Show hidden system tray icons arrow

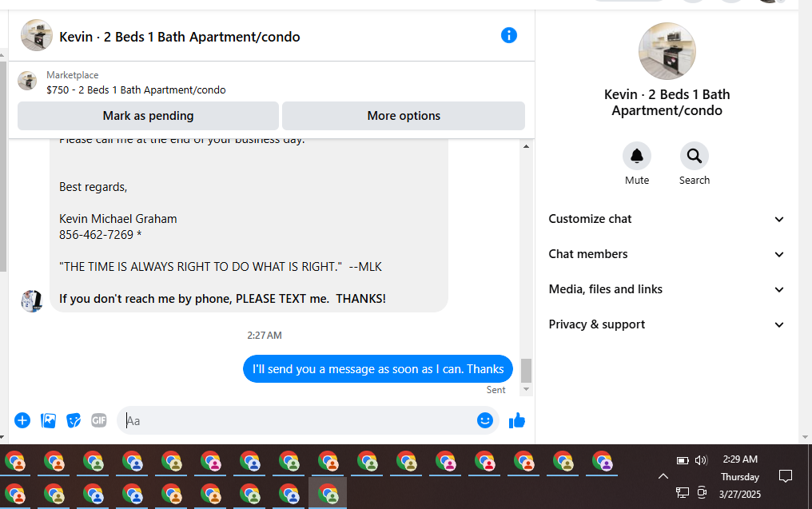(663, 476)
